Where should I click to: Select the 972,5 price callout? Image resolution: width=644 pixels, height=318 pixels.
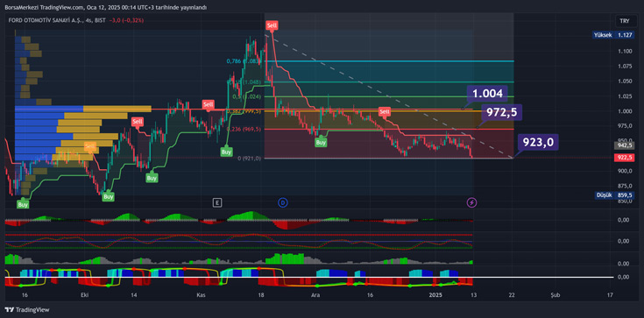coord(501,112)
